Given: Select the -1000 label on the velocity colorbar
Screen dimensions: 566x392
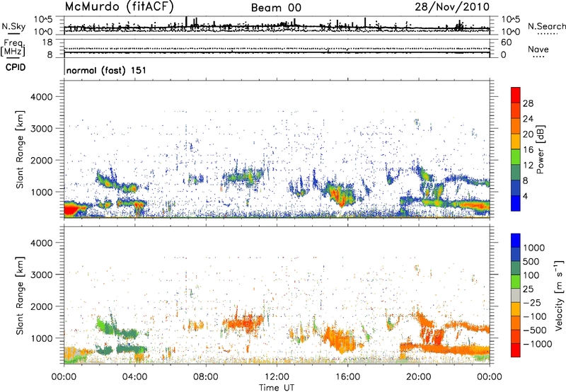Looking at the screenshot, I should (x=537, y=344).
